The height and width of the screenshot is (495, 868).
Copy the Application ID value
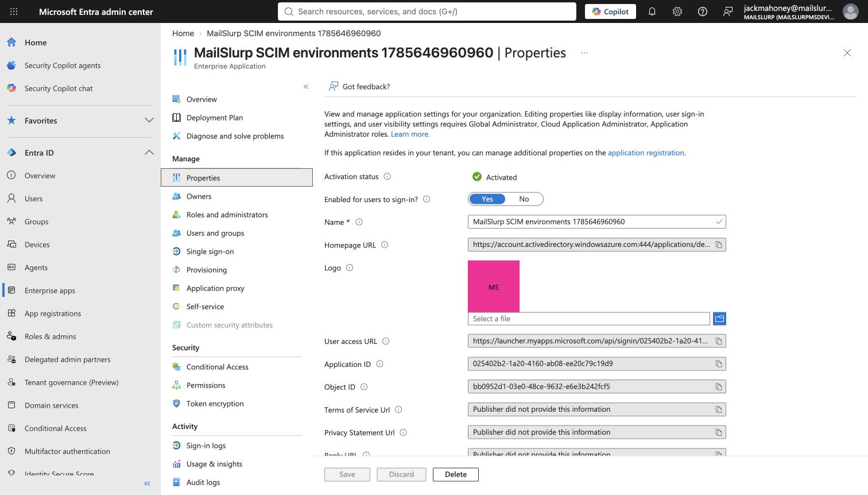coord(718,364)
